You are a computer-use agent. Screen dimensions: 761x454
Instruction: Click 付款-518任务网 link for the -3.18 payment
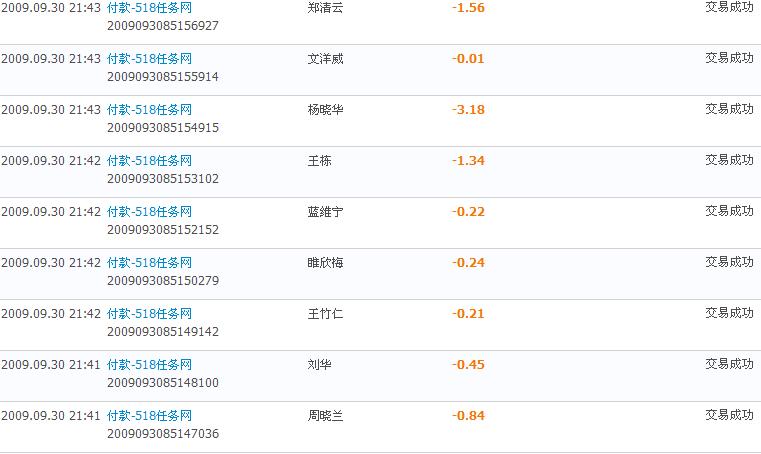point(149,109)
